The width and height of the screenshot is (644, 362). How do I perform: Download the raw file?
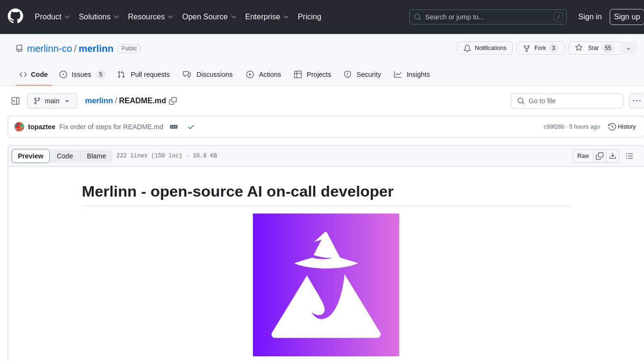[613, 156]
